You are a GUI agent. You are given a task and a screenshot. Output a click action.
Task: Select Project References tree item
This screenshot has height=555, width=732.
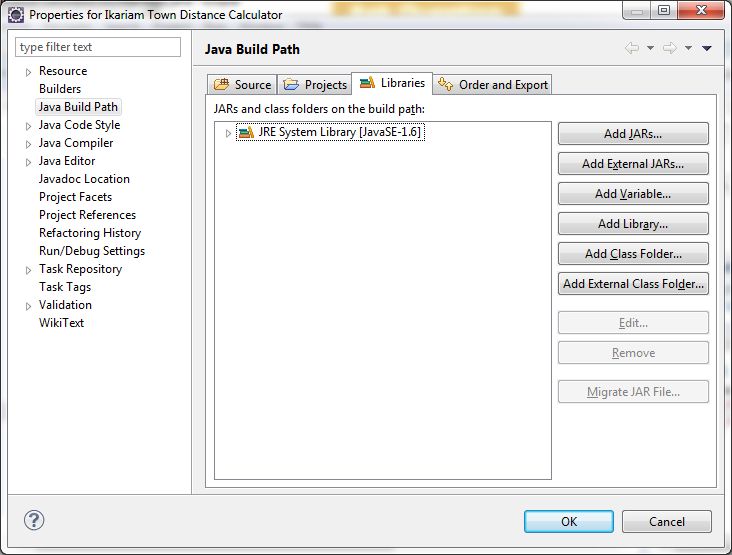(88, 215)
